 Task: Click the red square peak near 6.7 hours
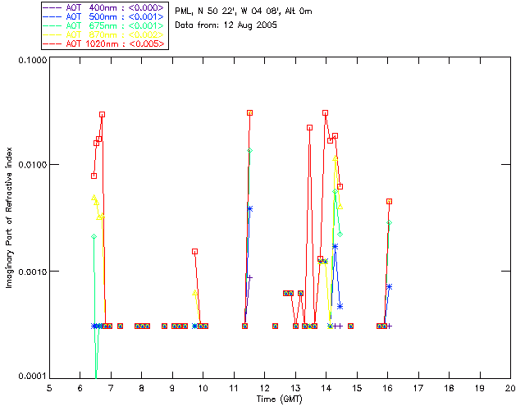pyautogui.click(x=102, y=115)
